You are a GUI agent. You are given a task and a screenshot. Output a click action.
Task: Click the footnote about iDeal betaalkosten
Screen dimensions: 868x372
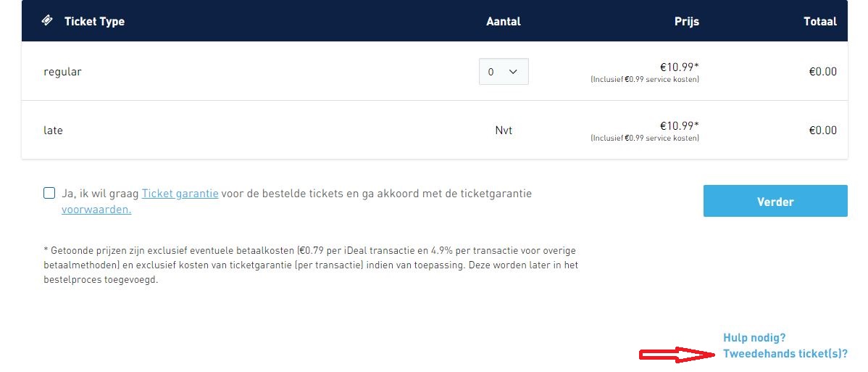pos(311,265)
